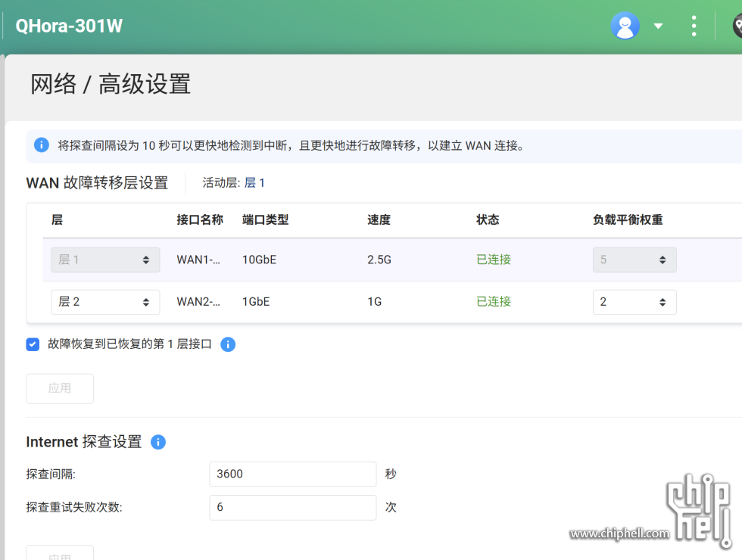The width and height of the screenshot is (742, 560).
Task: Open the three-dot more options menu
Action: 694,26
